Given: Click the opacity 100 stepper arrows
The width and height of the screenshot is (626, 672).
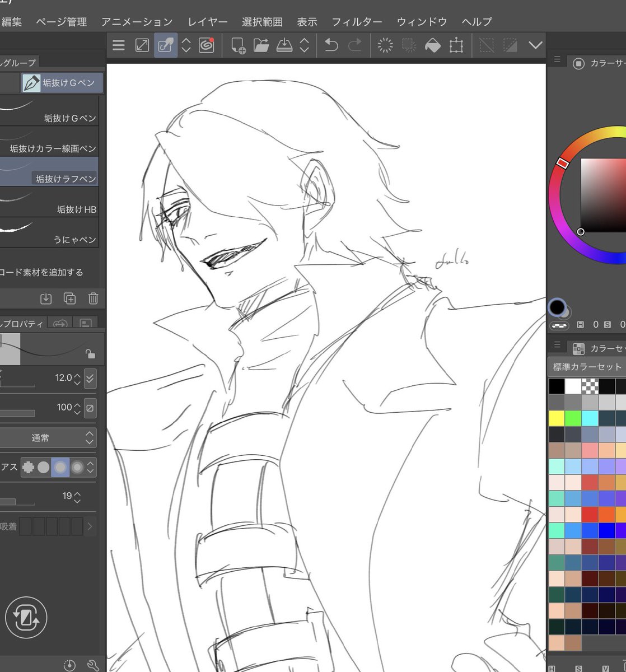Looking at the screenshot, I should [77, 408].
